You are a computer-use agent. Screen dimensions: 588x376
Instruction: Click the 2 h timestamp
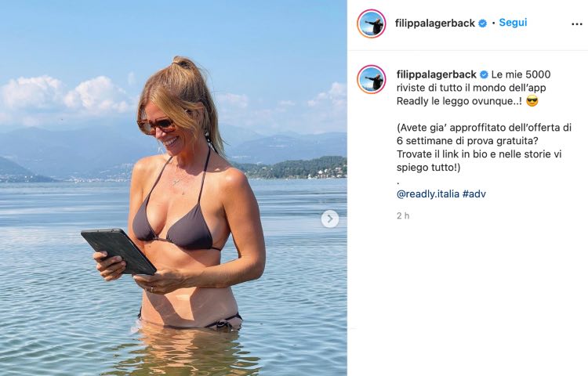point(403,215)
